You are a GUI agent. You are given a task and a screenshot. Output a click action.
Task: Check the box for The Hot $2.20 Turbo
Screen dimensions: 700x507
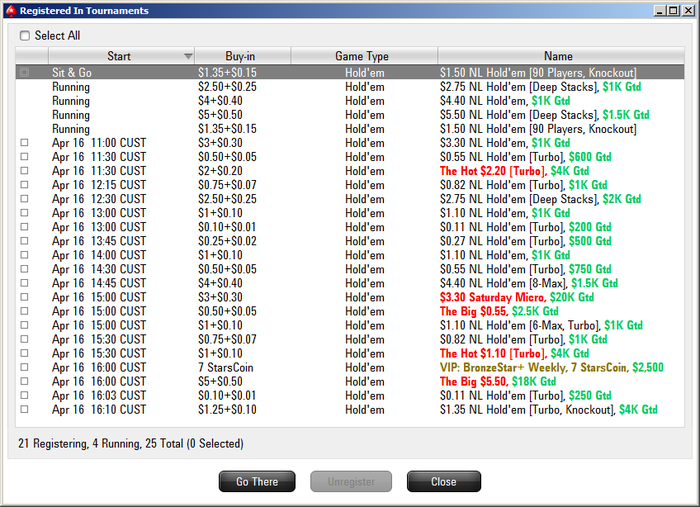pyautogui.click(x=25, y=170)
